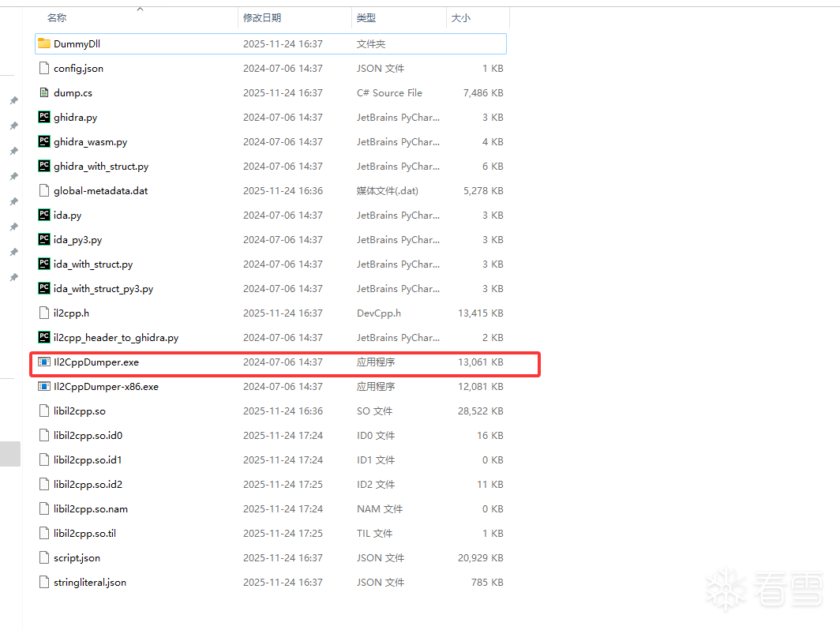Viewport: 840px width, 630px height.
Task: Sort files by the 大小 column header
Action: 461,17
